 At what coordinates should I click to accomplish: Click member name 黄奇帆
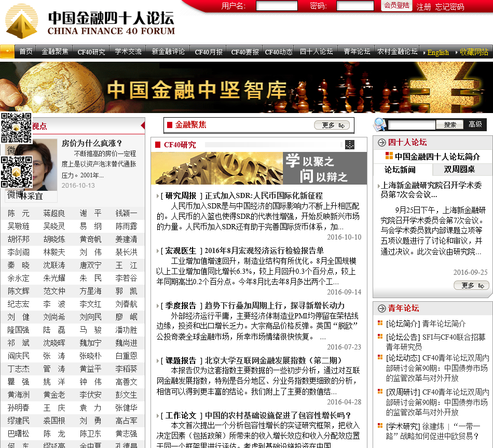pos(90,240)
